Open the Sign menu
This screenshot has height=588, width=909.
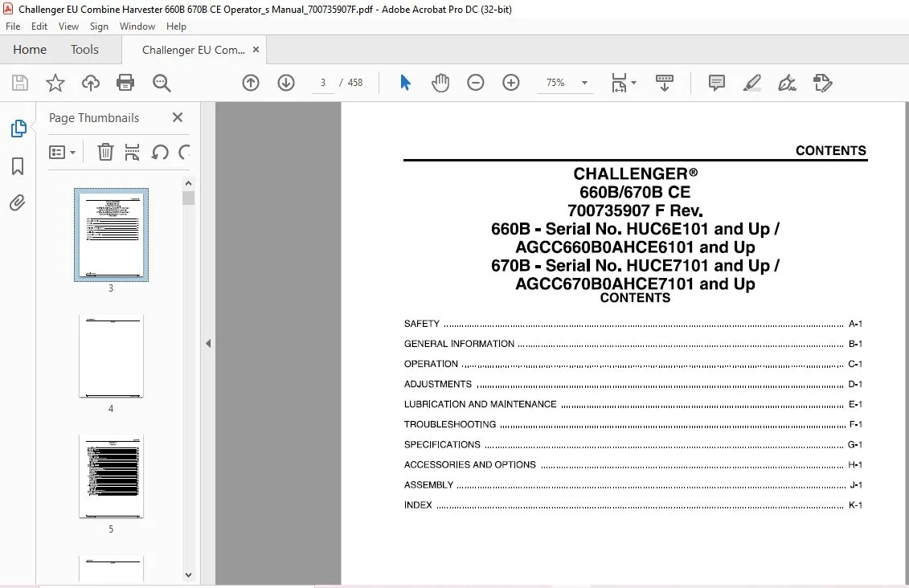coord(99,26)
